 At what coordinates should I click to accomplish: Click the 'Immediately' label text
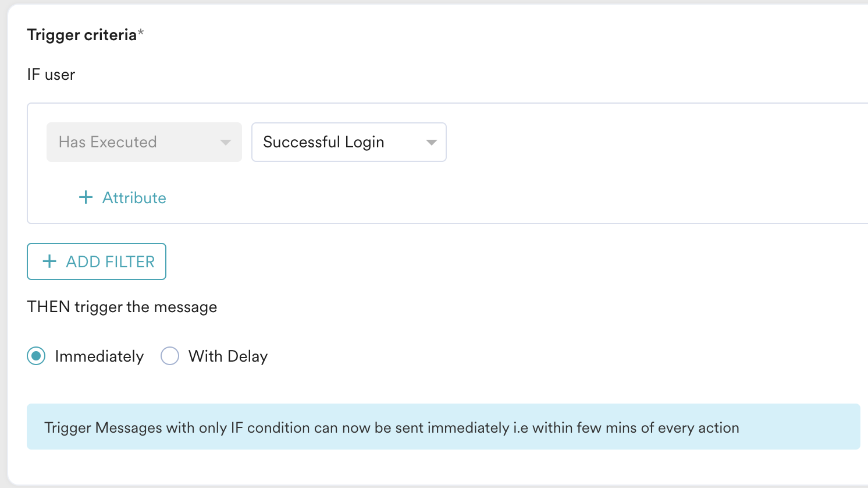(x=99, y=356)
